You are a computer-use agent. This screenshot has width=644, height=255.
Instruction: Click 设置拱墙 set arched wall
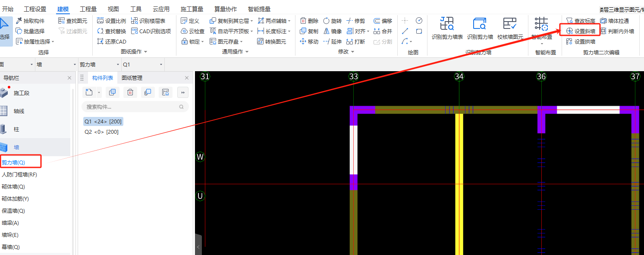[581, 41]
